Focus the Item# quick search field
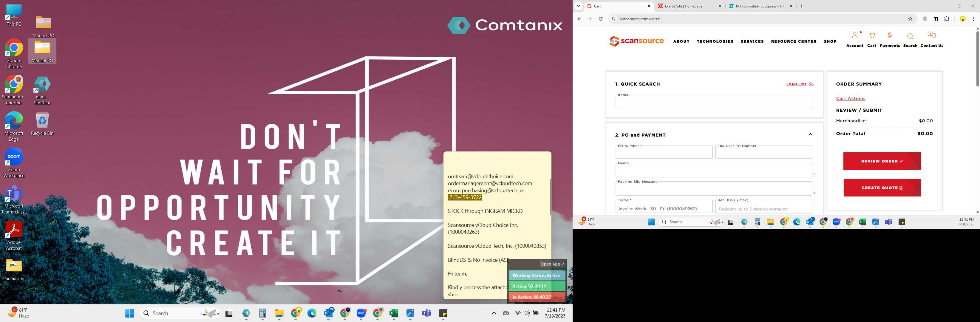This screenshot has height=322, width=980. click(x=714, y=102)
